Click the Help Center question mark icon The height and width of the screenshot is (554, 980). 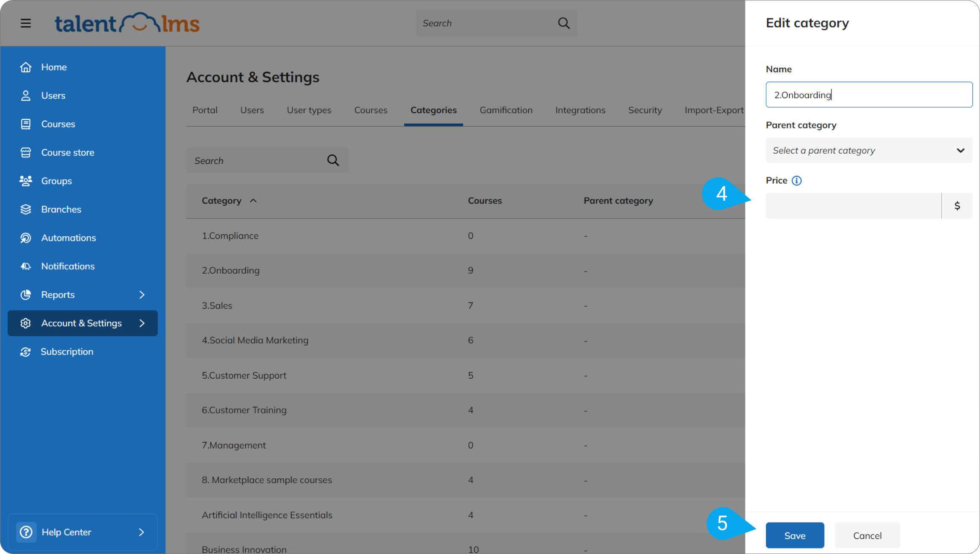26,532
